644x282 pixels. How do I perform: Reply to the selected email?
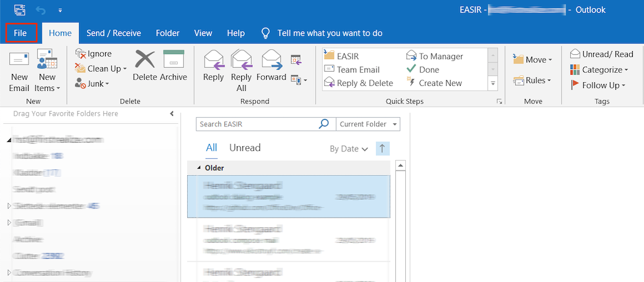point(214,66)
